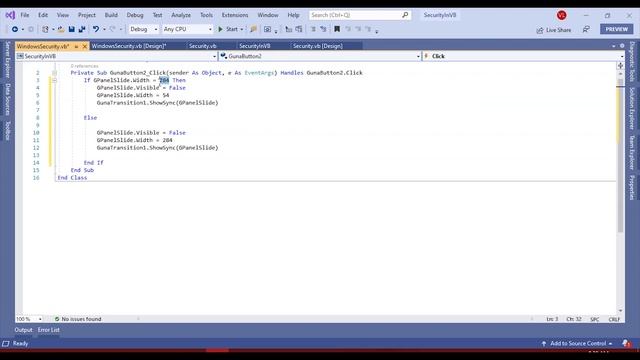Screen dimensions: 640x360
Task: Expand the open documents list arrow
Action: click(613, 46)
